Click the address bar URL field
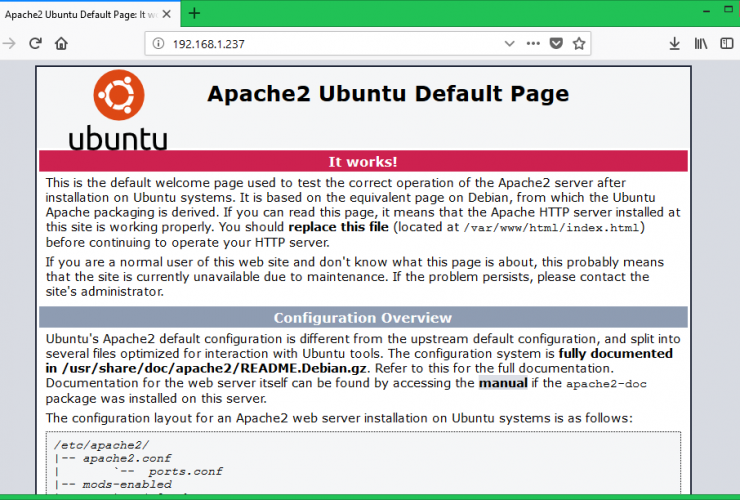 (330, 44)
